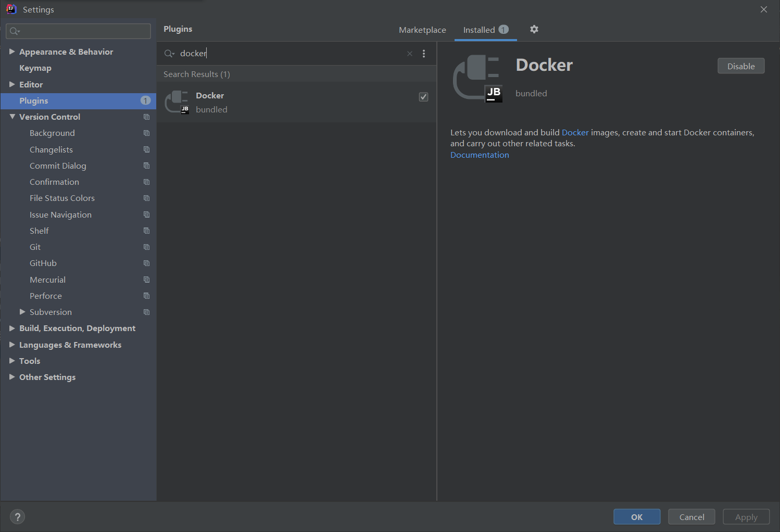The height and width of the screenshot is (532, 780).
Task: Open Issue Navigation settings
Action: 60,215
